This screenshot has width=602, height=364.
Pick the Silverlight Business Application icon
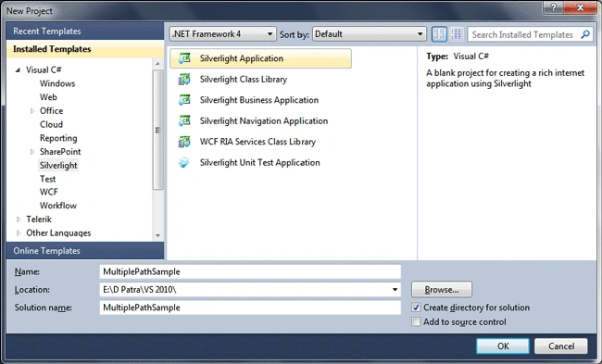click(184, 100)
